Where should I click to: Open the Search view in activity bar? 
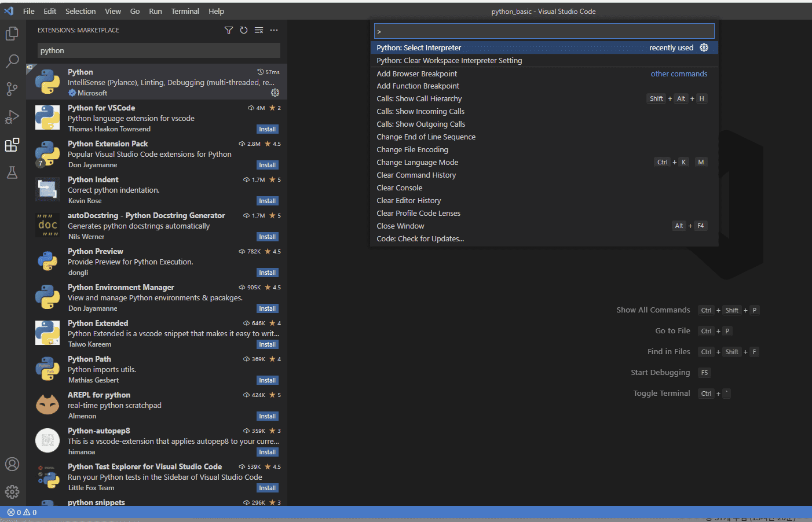(x=12, y=61)
